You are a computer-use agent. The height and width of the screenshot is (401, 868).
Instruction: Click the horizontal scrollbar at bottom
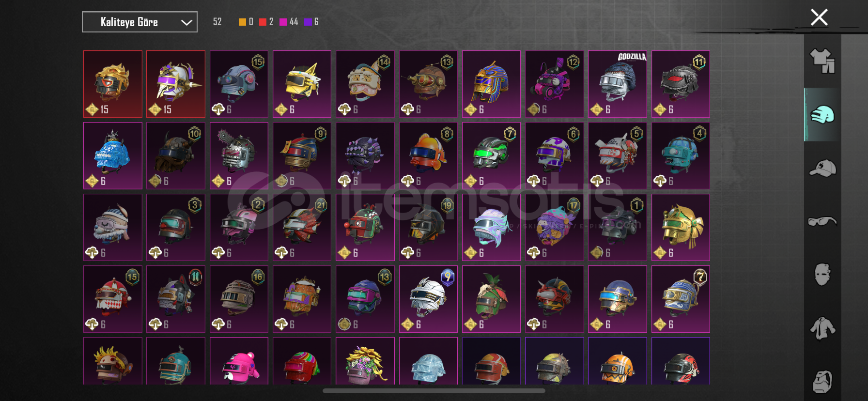pyautogui.click(x=434, y=391)
